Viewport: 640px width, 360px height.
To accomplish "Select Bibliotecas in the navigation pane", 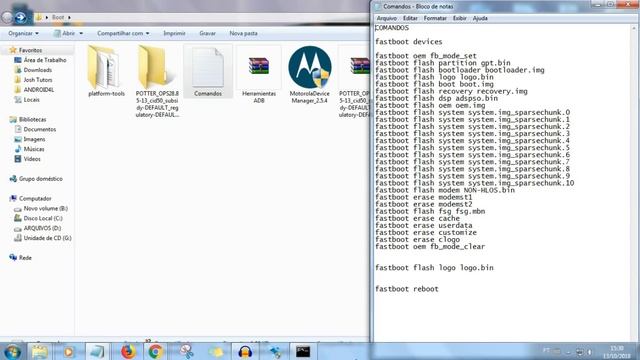I will point(28,120).
